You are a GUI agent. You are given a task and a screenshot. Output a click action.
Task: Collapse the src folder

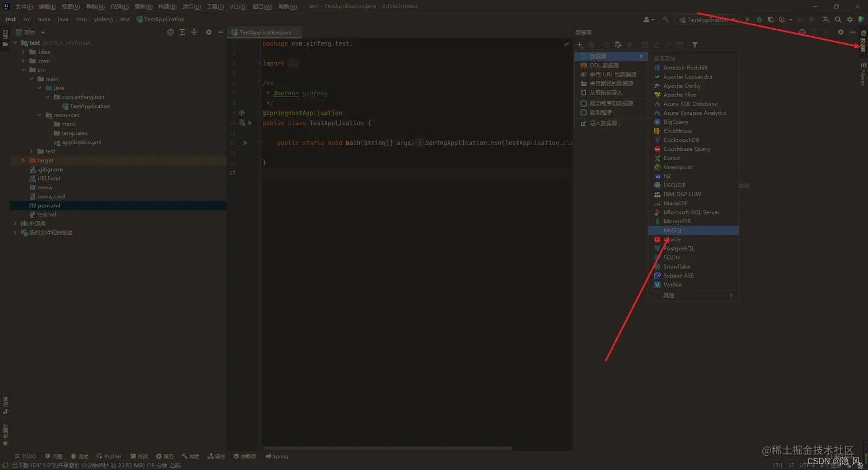pyautogui.click(x=24, y=70)
